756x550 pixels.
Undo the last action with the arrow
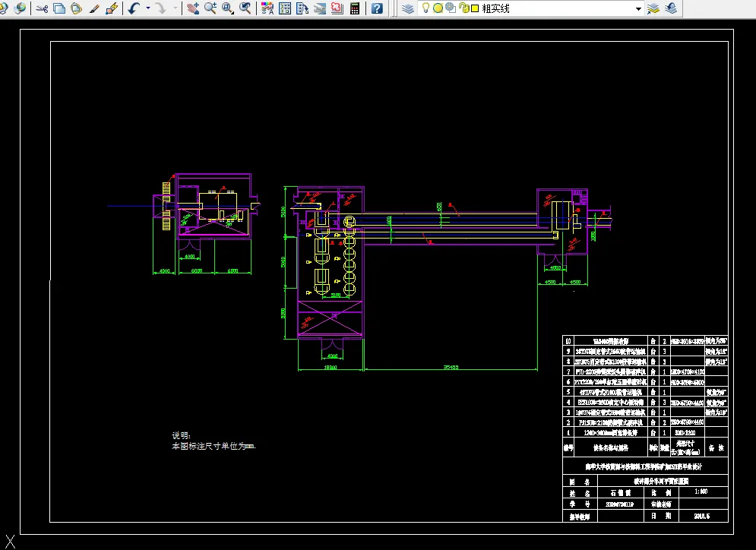134,8
